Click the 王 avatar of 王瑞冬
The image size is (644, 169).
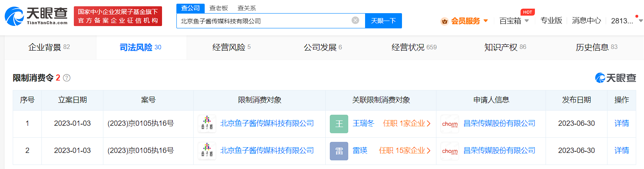pyautogui.click(x=339, y=124)
